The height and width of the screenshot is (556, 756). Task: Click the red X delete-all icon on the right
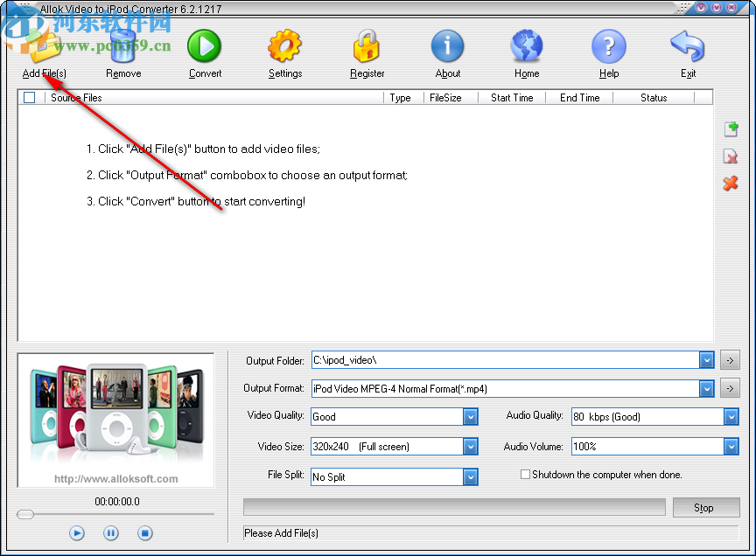coord(731,184)
